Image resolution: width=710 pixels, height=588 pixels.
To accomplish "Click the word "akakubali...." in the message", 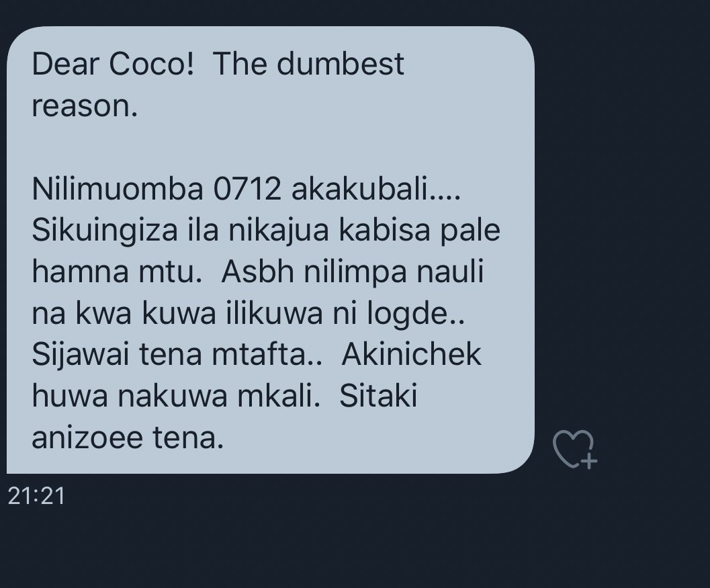I will click(x=376, y=188).
